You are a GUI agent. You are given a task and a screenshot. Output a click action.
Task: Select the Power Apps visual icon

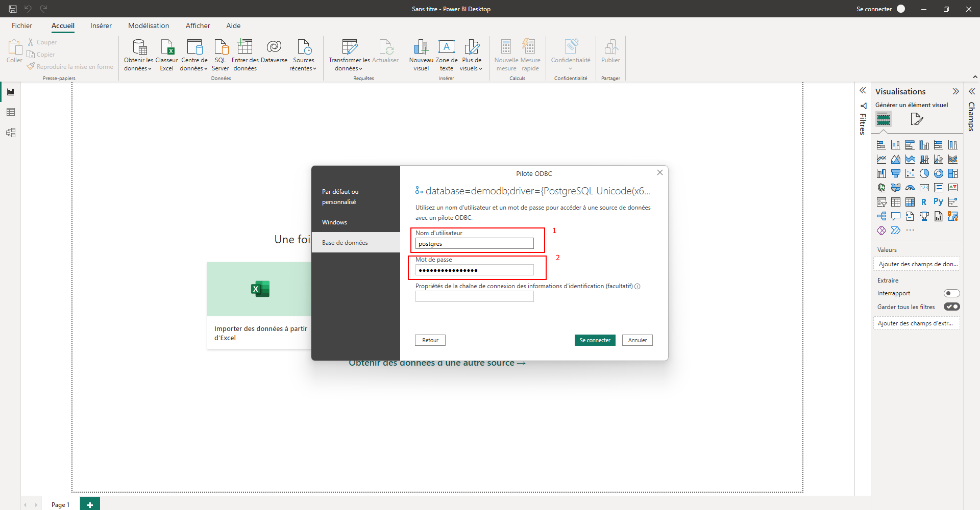pyautogui.click(x=881, y=231)
